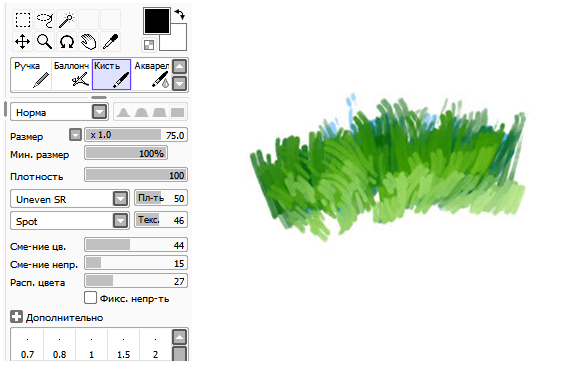This screenshot has width=574, height=365.
Task: Expand the Дополнительно section
Action: tap(16, 317)
